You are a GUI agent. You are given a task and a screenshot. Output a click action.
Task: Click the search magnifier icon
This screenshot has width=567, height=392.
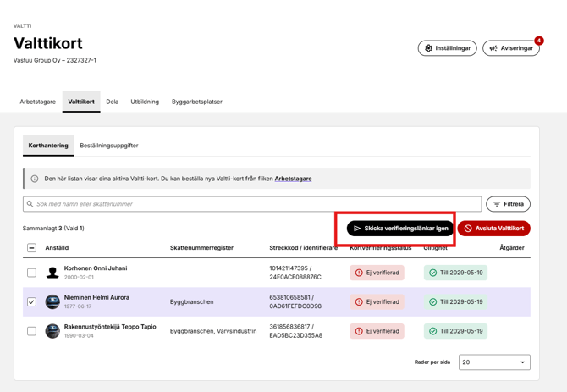pos(30,204)
